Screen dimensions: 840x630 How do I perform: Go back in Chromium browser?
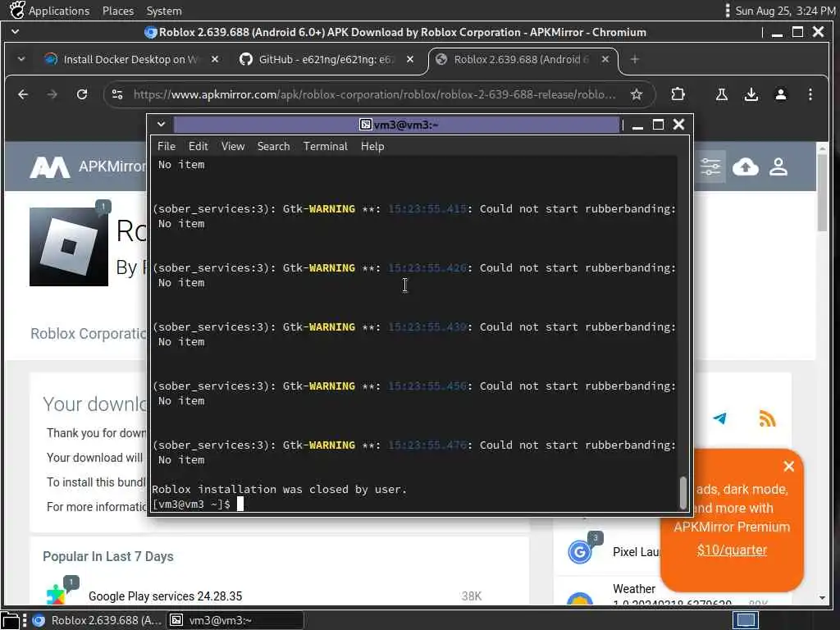[x=22, y=94]
